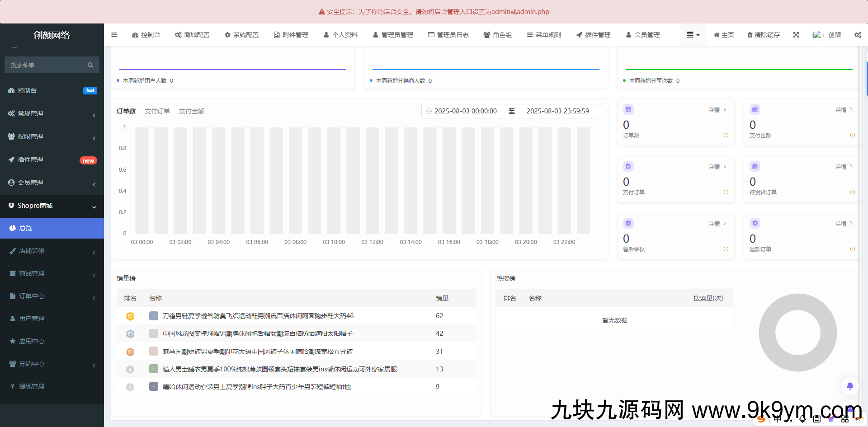Select 总览 in the Shopro sidebar
This screenshot has height=427, width=868.
(25, 228)
